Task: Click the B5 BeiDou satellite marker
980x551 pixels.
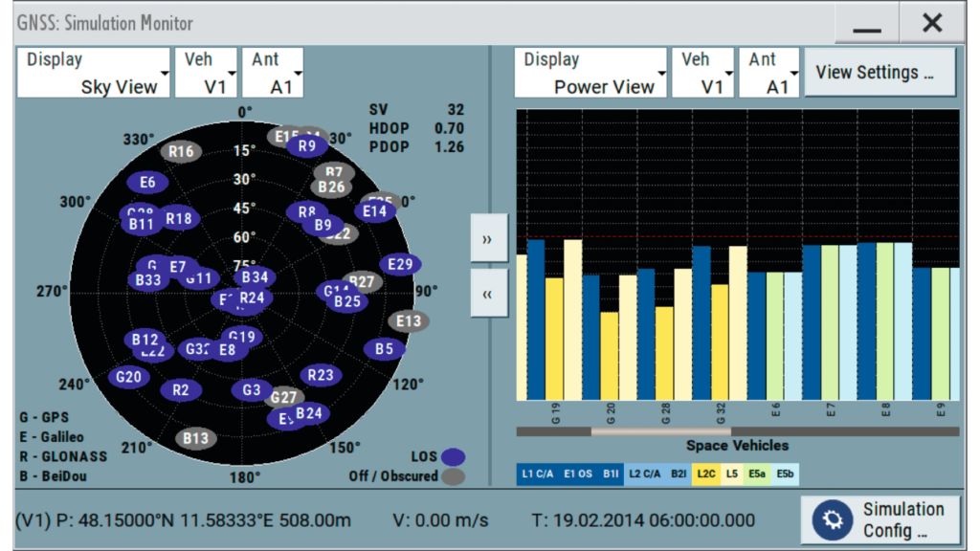Action: (x=384, y=349)
